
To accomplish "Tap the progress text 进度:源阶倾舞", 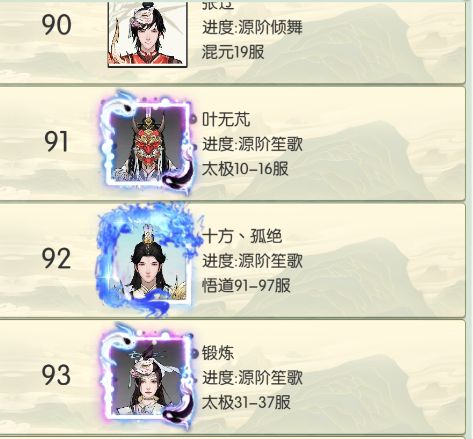I will [x=252, y=27].
